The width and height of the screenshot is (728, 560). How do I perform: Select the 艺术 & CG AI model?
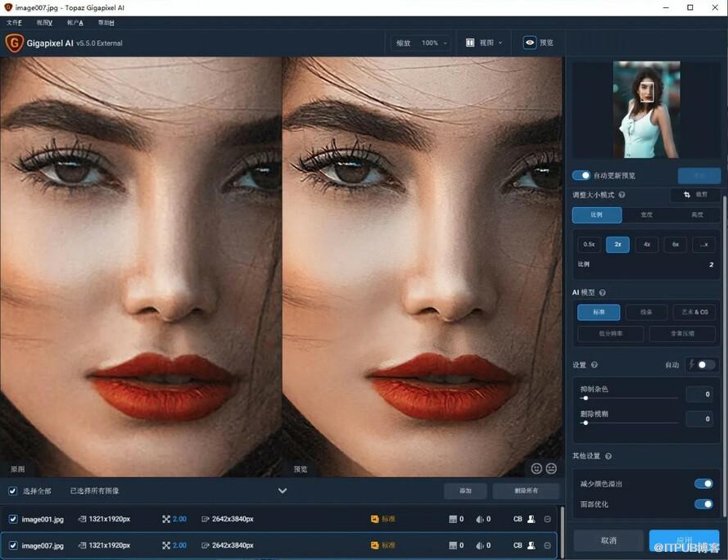click(x=694, y=312)
